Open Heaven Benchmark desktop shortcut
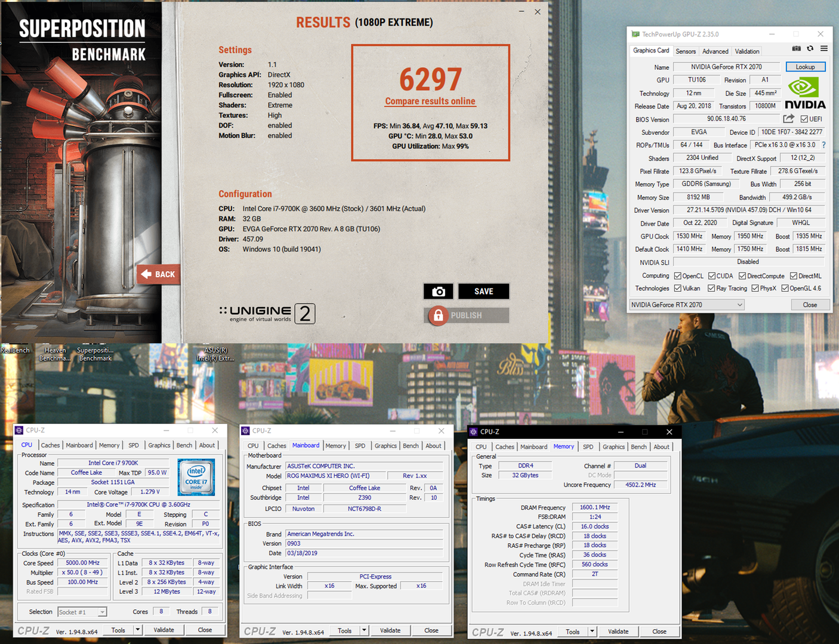The width and height of the screenshot is (839, 644). pos(55,354)
